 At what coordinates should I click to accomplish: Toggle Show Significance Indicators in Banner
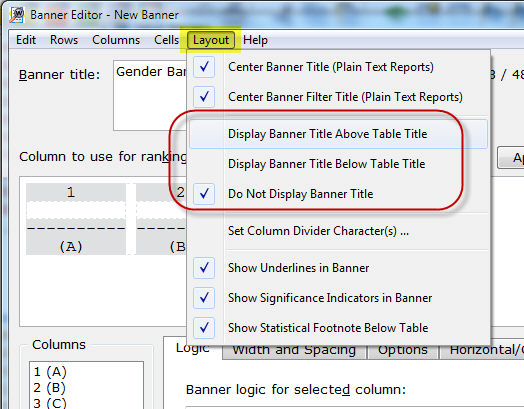(x=338, y=298)
